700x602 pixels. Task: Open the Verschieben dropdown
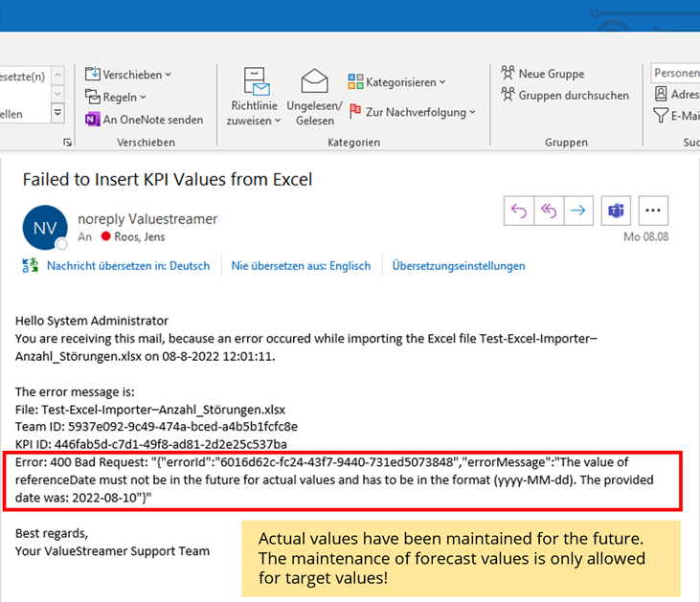pos(128,74)
